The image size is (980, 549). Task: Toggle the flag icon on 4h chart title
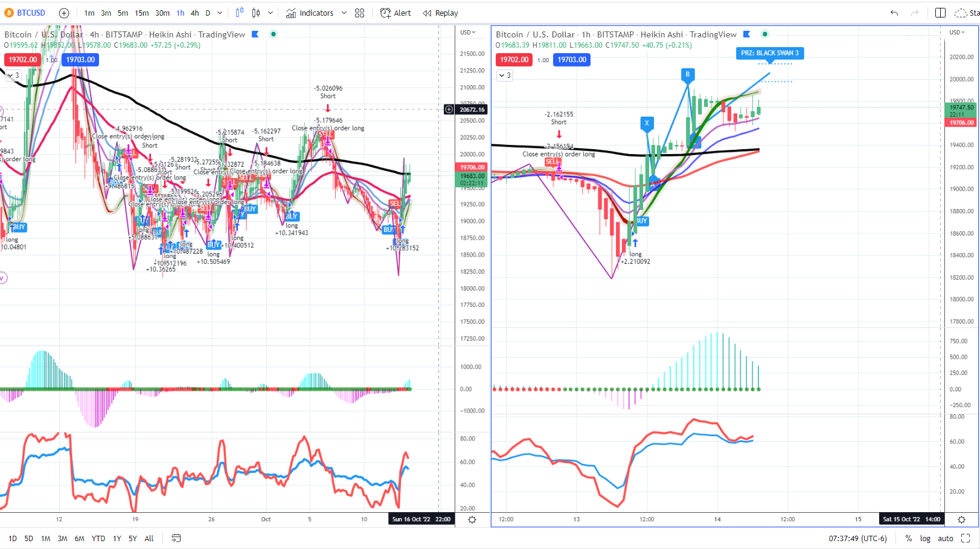pos(255,34)
